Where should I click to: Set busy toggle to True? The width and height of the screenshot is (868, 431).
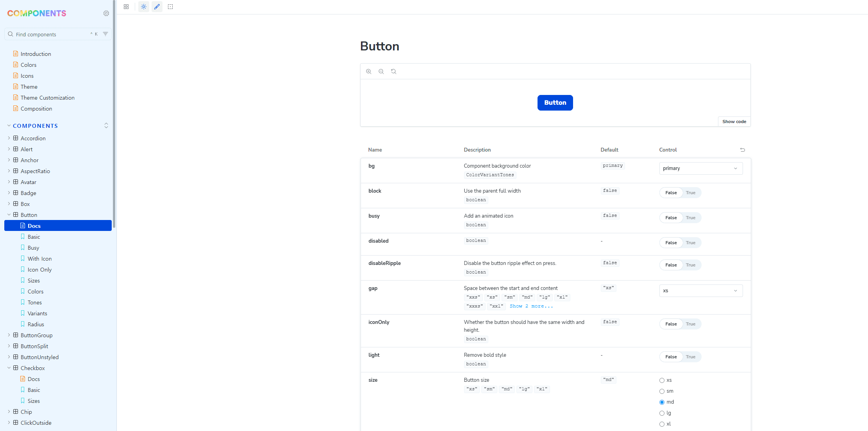(690, 218)
